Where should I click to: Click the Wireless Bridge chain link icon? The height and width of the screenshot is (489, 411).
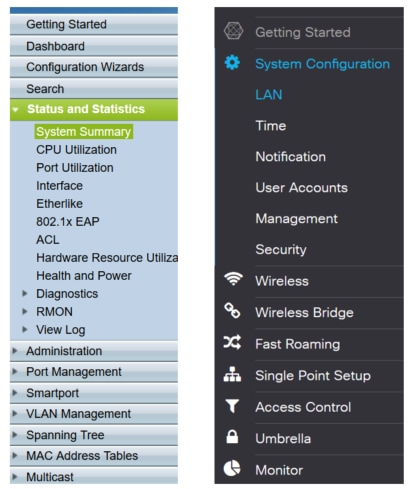coord(232,310)
